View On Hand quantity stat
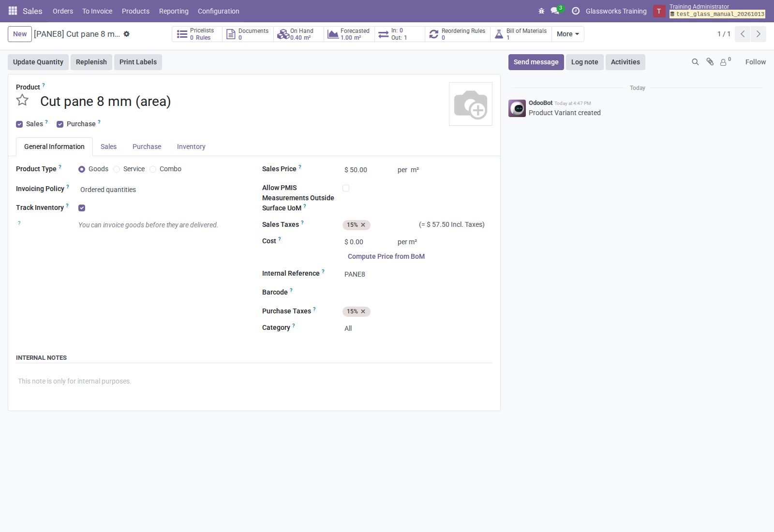 298,34
